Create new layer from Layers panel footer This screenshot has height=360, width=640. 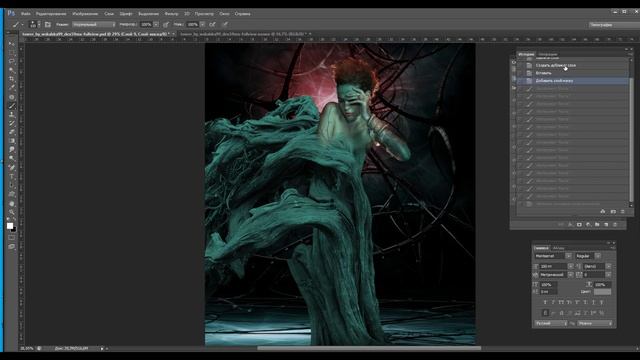pos(606,224)
